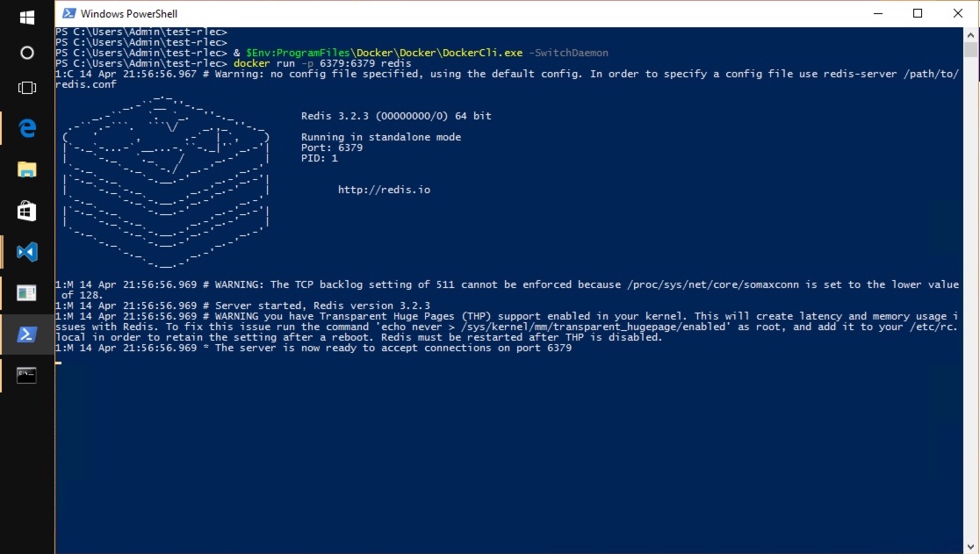980x554 pixels.
Task: Switch to Visual Studio Code in taskbar
Action: 27,252
